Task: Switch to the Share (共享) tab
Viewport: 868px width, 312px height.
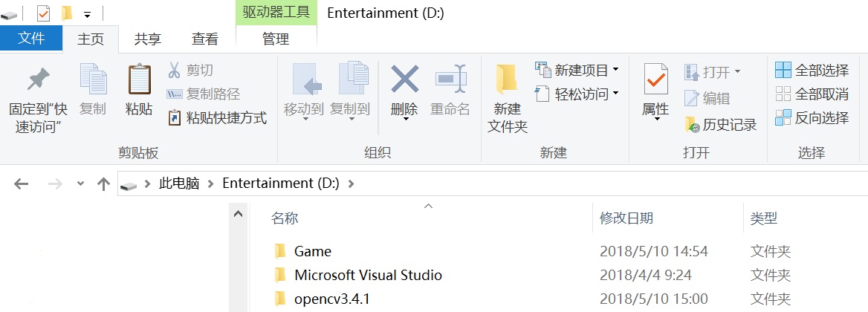Action: 148,39
